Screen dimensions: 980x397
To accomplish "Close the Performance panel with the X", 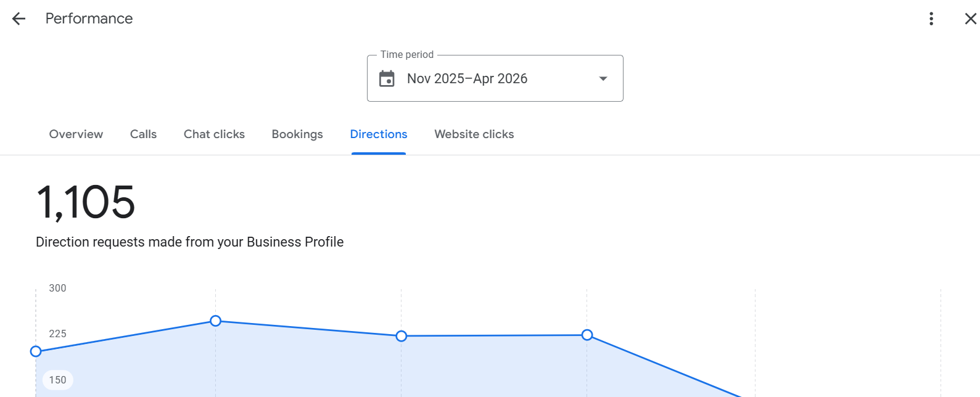I will 970,18.
